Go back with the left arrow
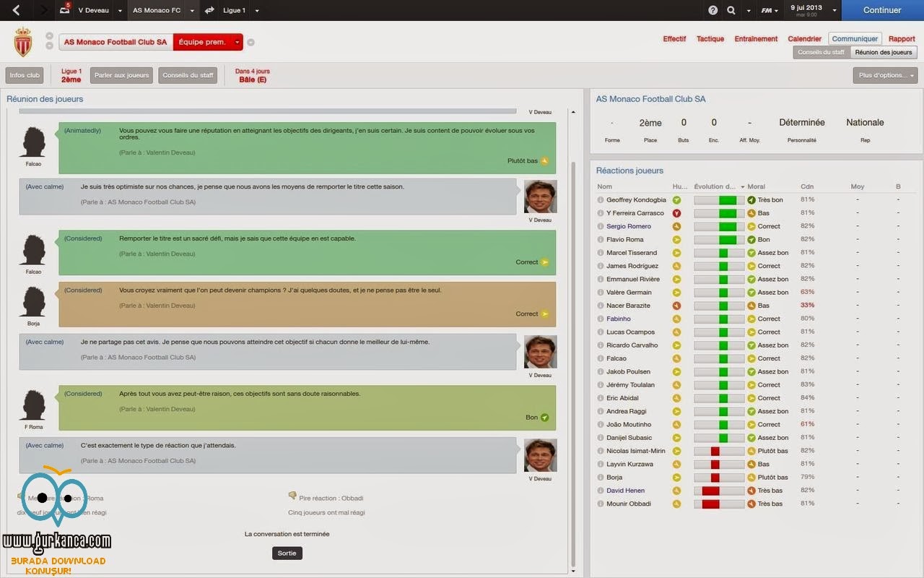 17,10
